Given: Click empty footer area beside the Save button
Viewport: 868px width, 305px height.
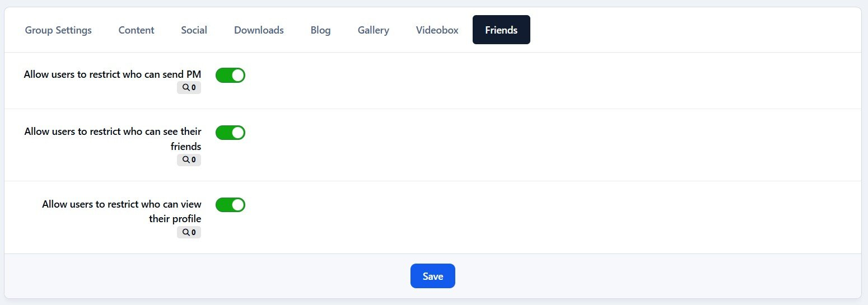Looking at the screenshot, I should coord(616,276).
